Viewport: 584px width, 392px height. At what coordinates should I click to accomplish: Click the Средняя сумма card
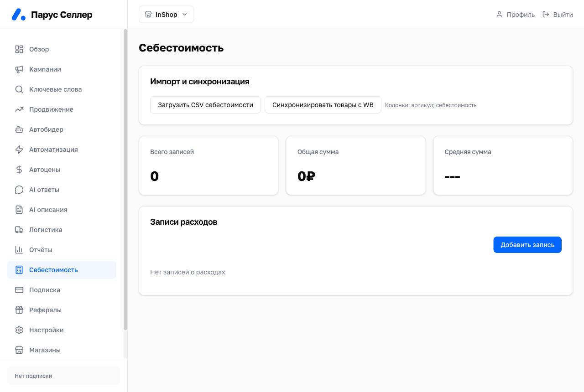point(503,165)
